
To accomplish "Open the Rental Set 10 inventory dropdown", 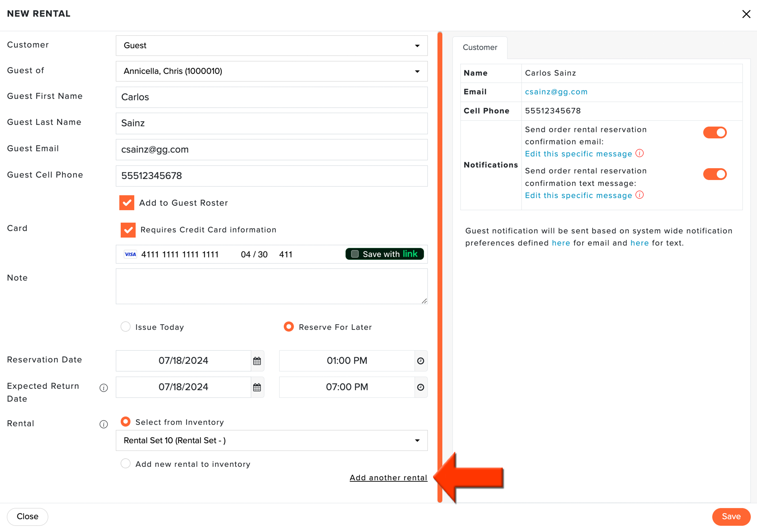I will 272,441.
